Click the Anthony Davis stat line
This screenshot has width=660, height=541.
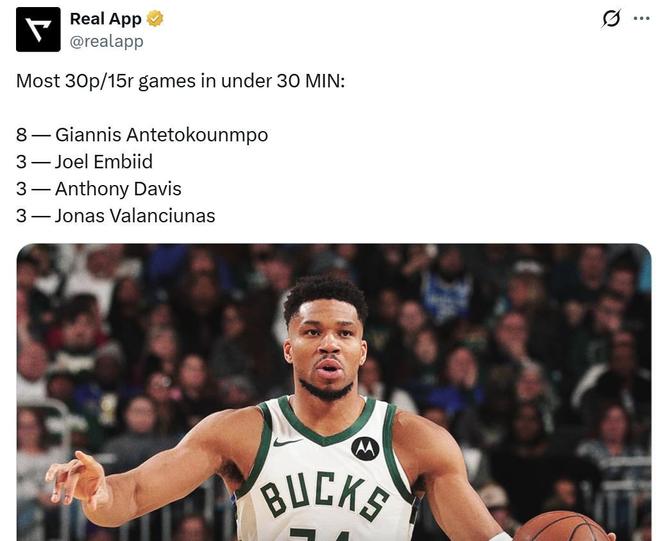coord(98,189)
